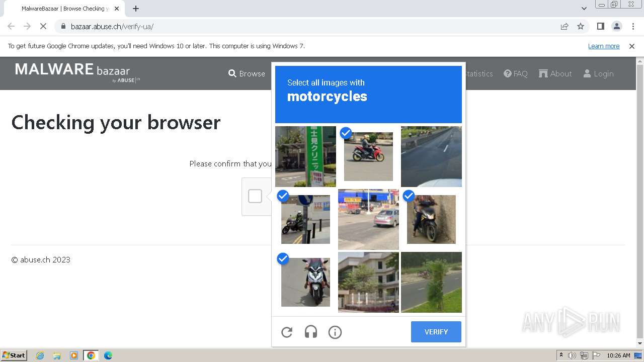Get an audio challenge via headphones icon

coord(311,332)
